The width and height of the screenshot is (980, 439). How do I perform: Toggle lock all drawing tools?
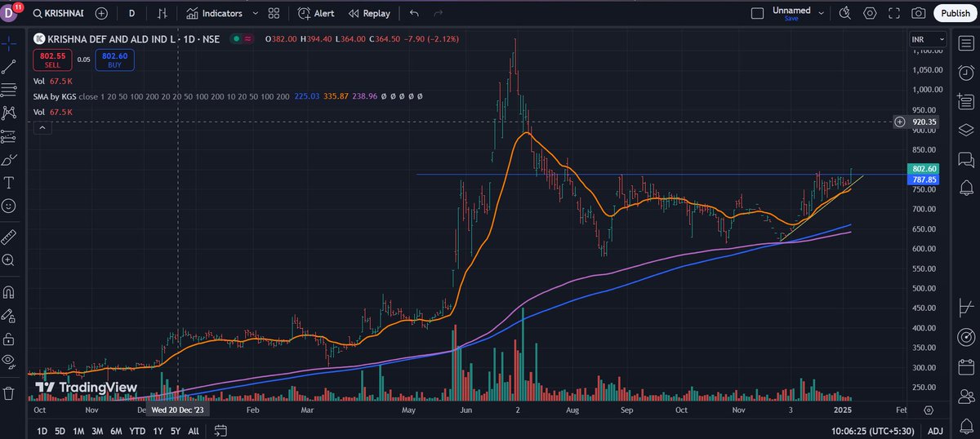click(9, 338)
